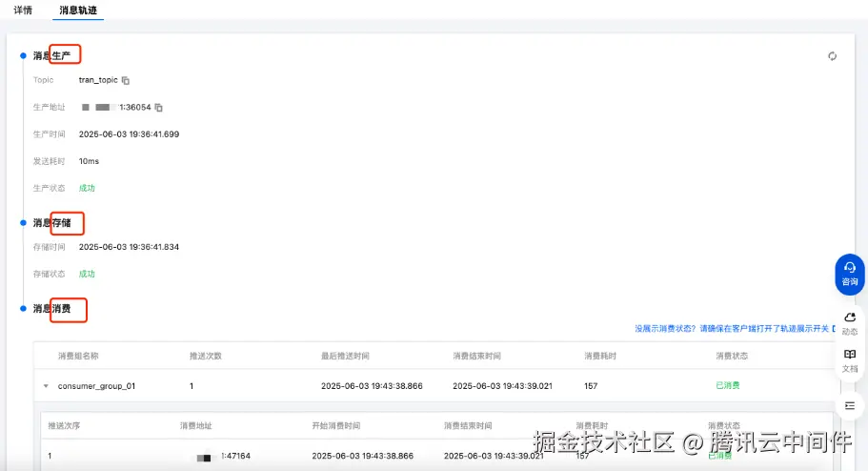The image size is (868, 471).
Task: Refresh the message trace panel
Action: pos(832,56)
